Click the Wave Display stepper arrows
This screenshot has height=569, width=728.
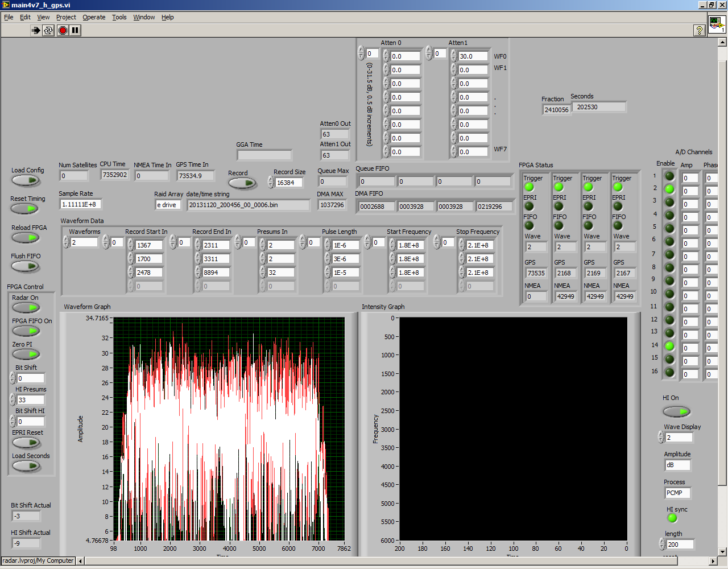(x=661, y=437)
